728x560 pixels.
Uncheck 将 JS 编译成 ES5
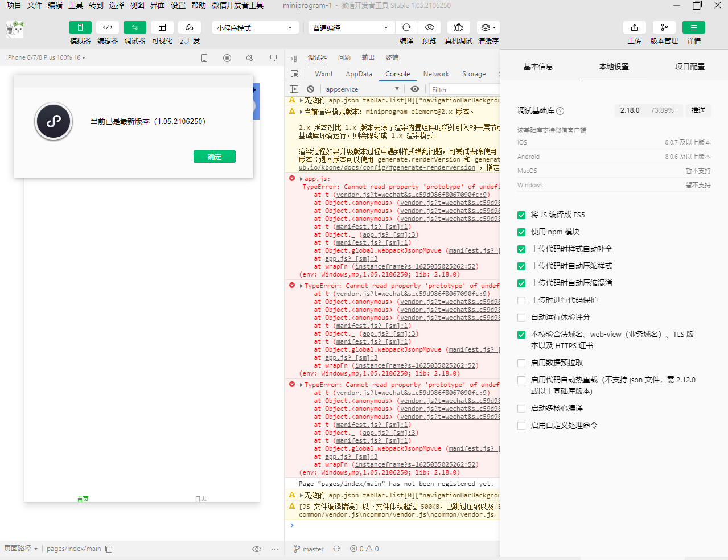point(521,215)
